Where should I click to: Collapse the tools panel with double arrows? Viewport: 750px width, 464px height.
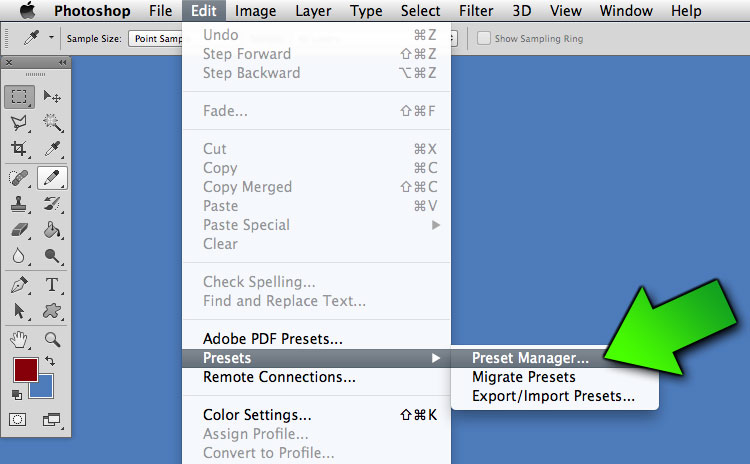click(62, 63)
